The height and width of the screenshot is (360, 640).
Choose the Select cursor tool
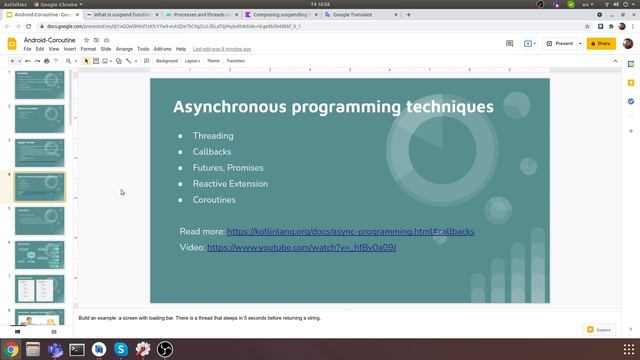(x=86, y=61)
